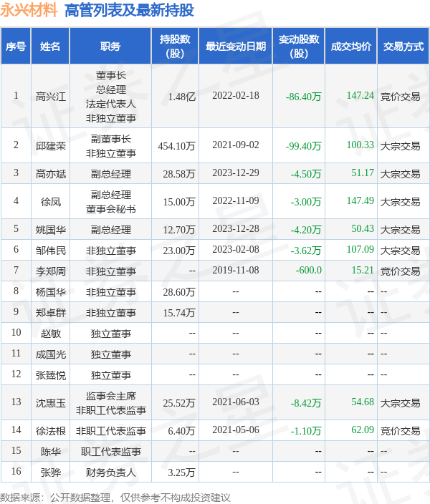Click the change amount -86.40万

click(304, 97)
